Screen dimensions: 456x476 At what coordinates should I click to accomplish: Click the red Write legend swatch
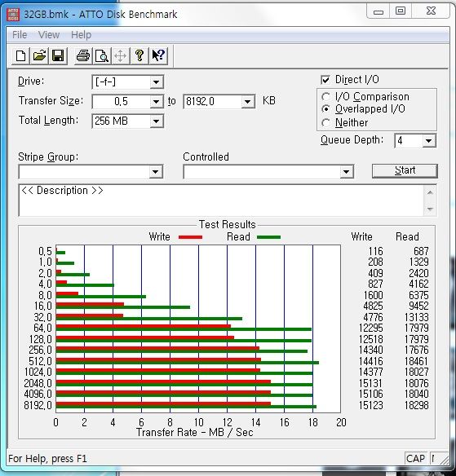click(191, 237)
